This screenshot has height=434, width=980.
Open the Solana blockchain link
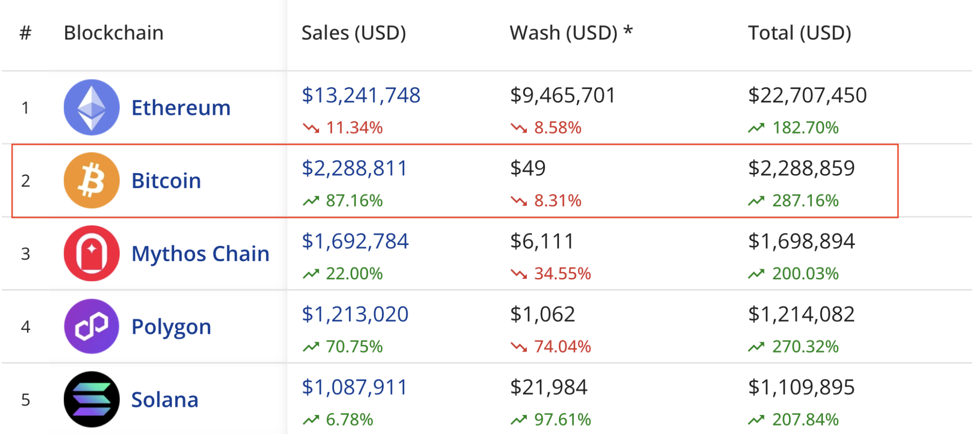click(x=165, y=400)
